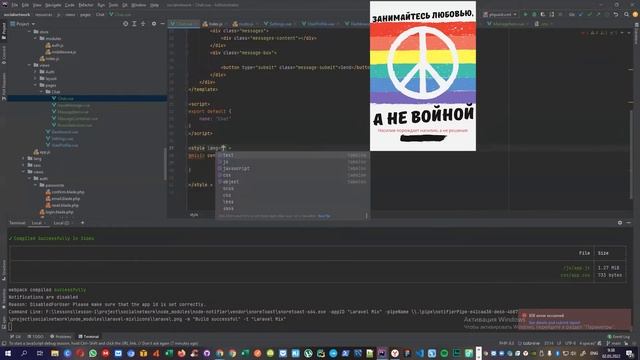Open the Navigate menu
The width and height of the screenshot is (640, 360).
(53, 5)
